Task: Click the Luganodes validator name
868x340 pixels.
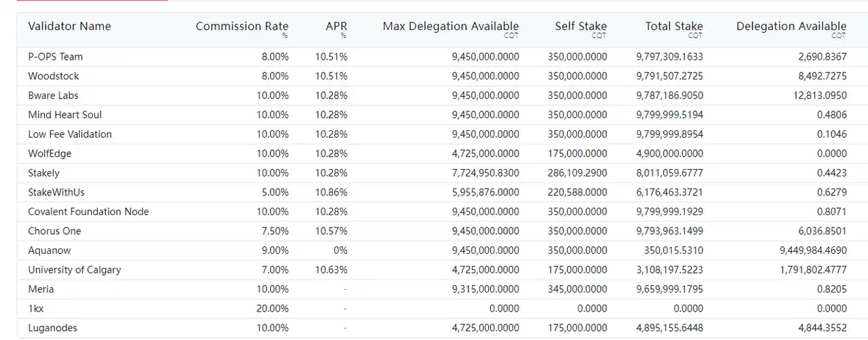Action: point(53,328)
